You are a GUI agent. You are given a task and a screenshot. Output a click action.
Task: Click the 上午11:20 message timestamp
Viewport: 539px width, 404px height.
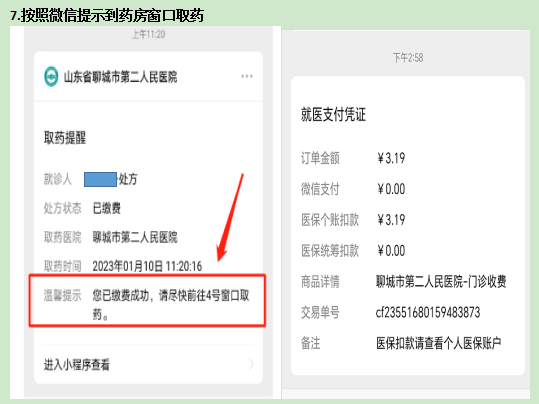click(148, 34)
